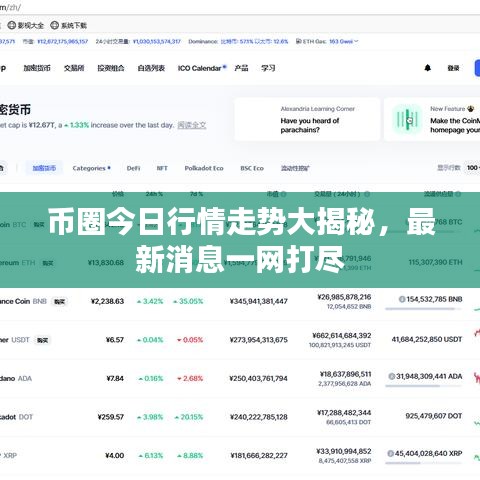480x480 pixels.
Task: Open the ICO Calendar navigation item
Action: pos(200,68)
